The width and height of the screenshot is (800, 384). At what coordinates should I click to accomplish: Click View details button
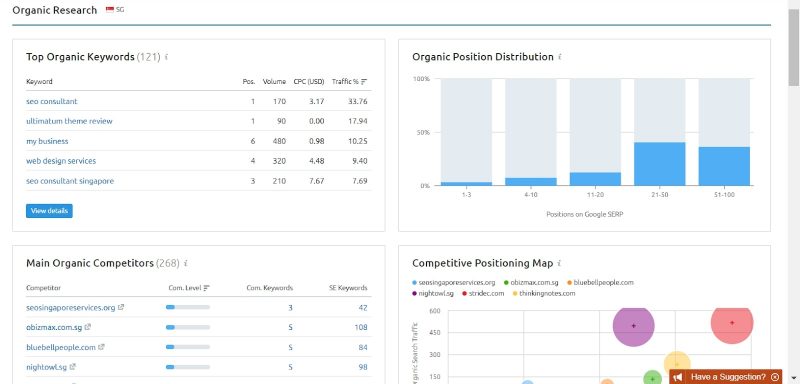tap(49, 211)
